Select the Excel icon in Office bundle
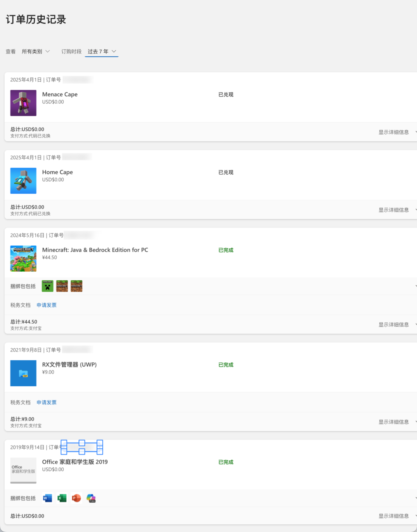This screenshot has width=417, height=532. coord(62,498)
